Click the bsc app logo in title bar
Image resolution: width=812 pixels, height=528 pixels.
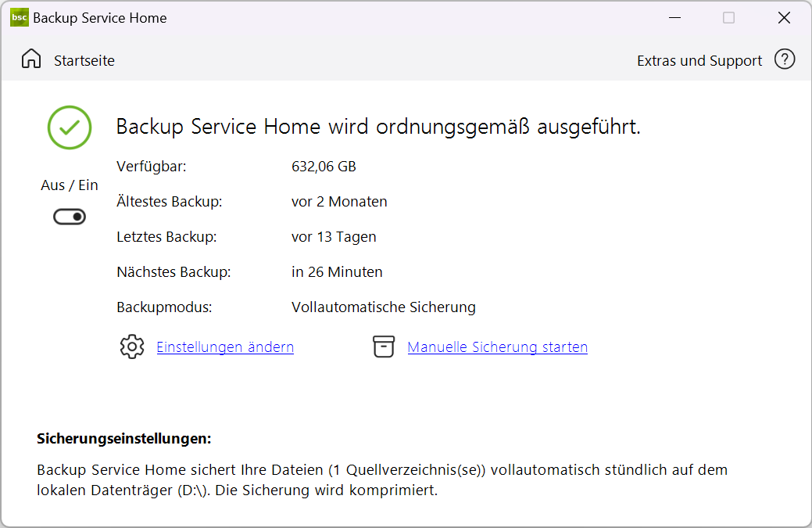19,17
